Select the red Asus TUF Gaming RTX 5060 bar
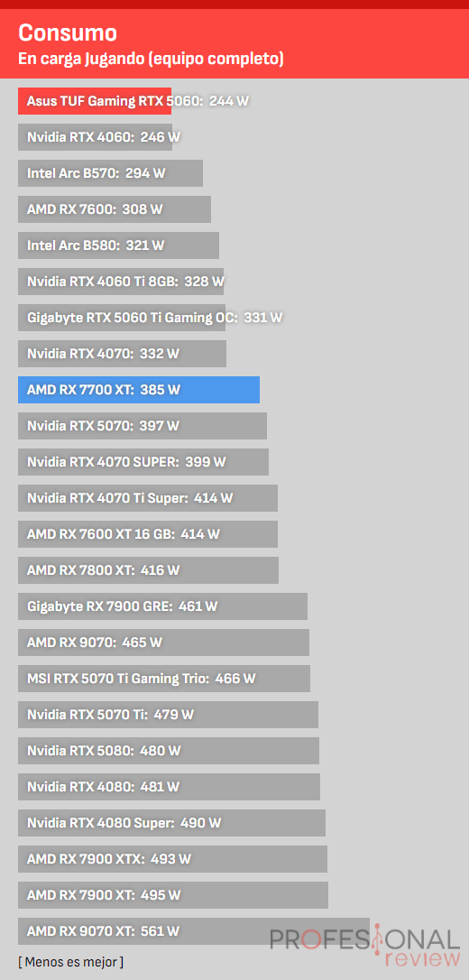This screenshot has width=469, height=980. 95,101
